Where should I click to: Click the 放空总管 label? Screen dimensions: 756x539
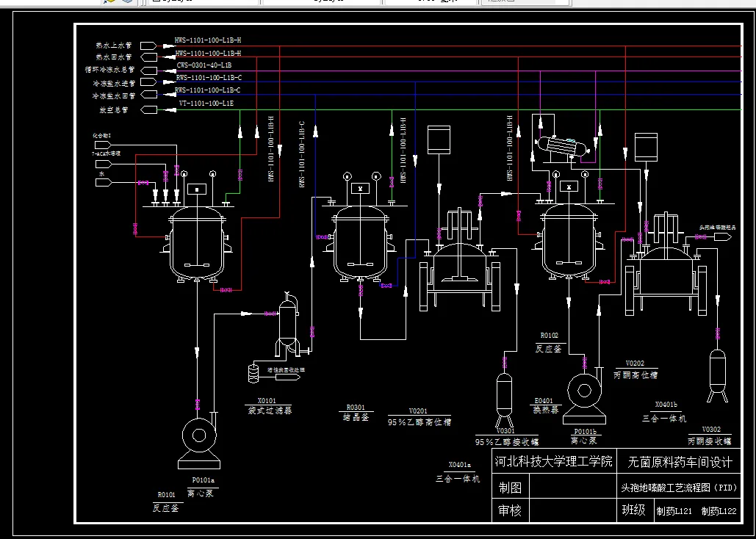click(114, 110)
